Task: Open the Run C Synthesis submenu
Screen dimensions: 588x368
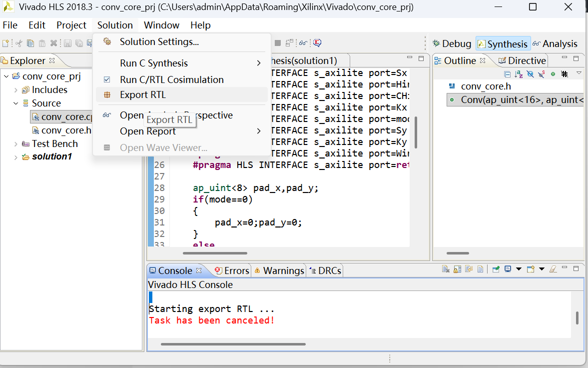Action: click(x=182, y=63)
